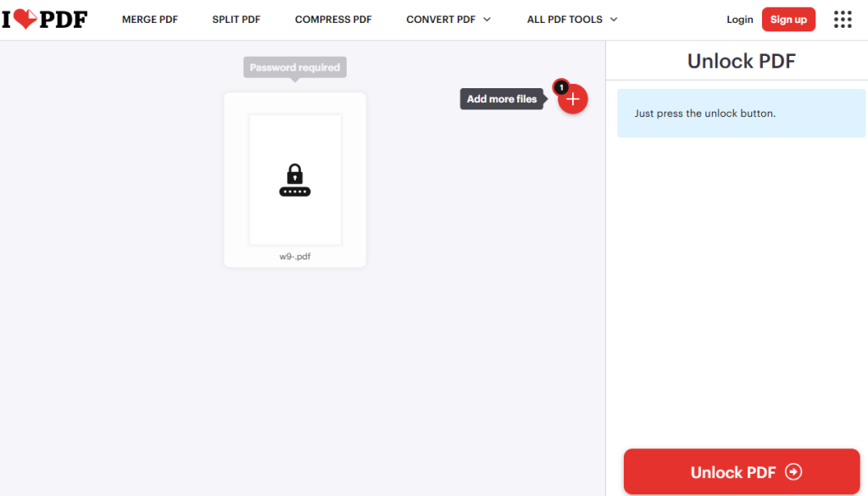Screen dimensions: 868x496
Task: Click the Sign up button
Action: point(788,19)
